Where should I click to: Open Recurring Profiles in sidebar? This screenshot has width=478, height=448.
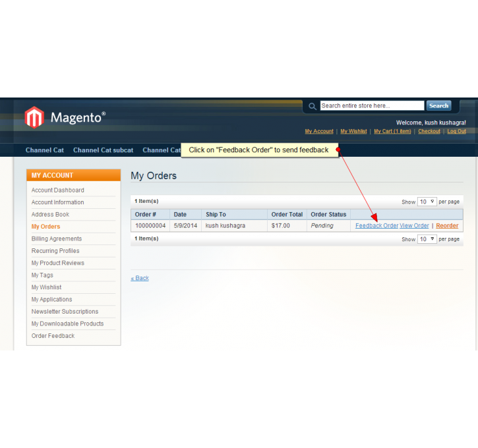(55, 251)
